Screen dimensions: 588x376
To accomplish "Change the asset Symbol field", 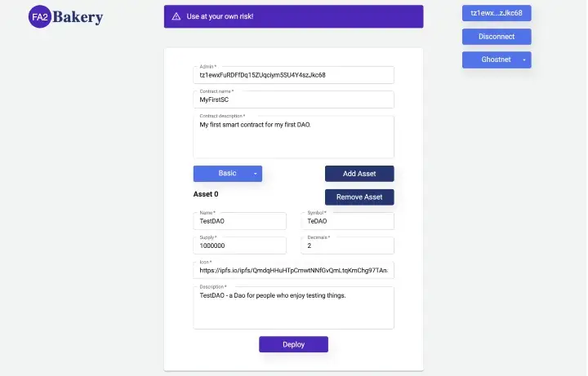I will point(347,221).
